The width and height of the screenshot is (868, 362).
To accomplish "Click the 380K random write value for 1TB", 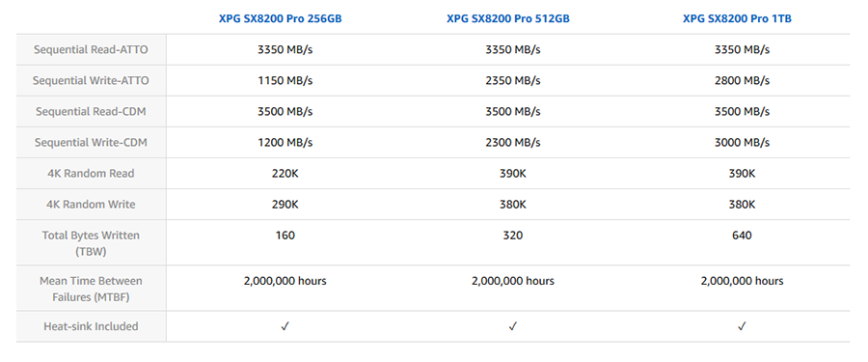I will click(742, 205).
